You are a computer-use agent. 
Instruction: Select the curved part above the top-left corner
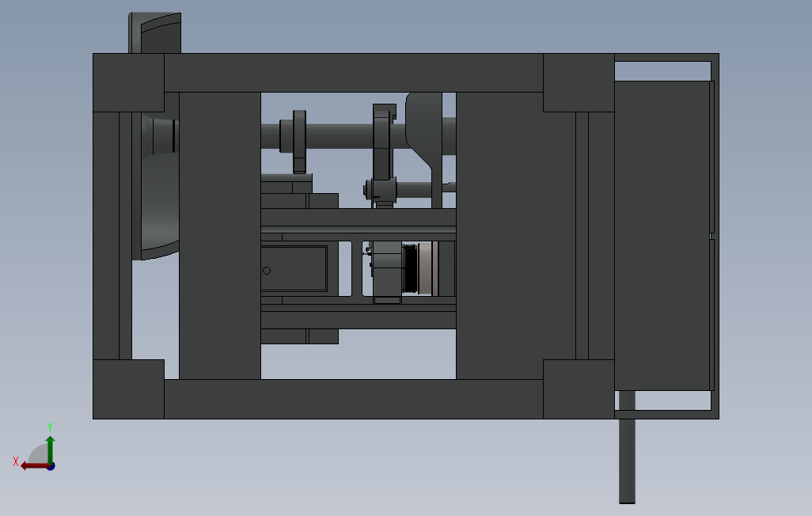point(155,32)
